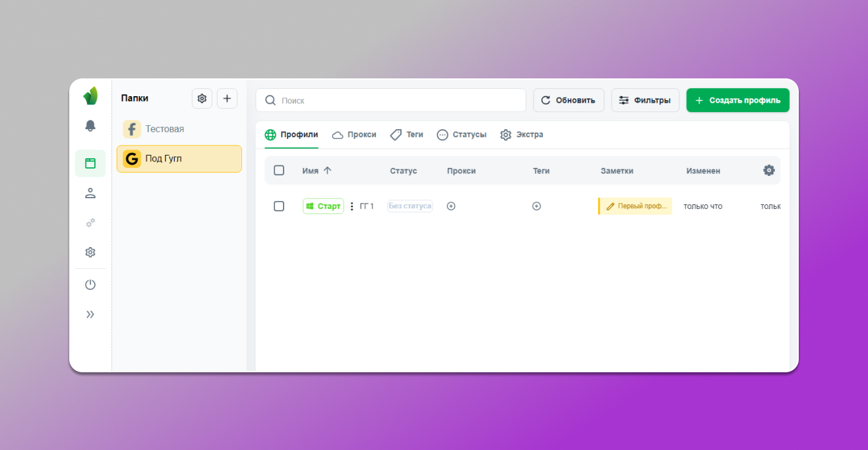The image size is (868, 450).
Task: Open the user account icon in sidebar
Action: coord(90,193)
